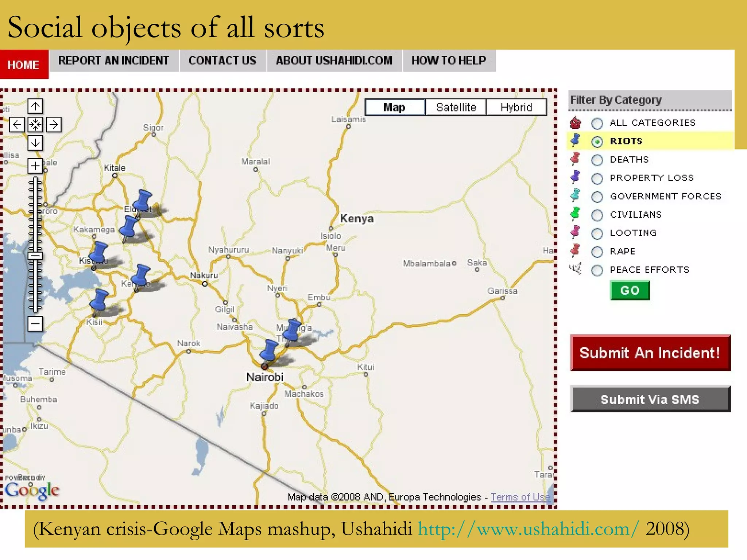
Task: Switch map view to Hybrid
Action: 516,107
